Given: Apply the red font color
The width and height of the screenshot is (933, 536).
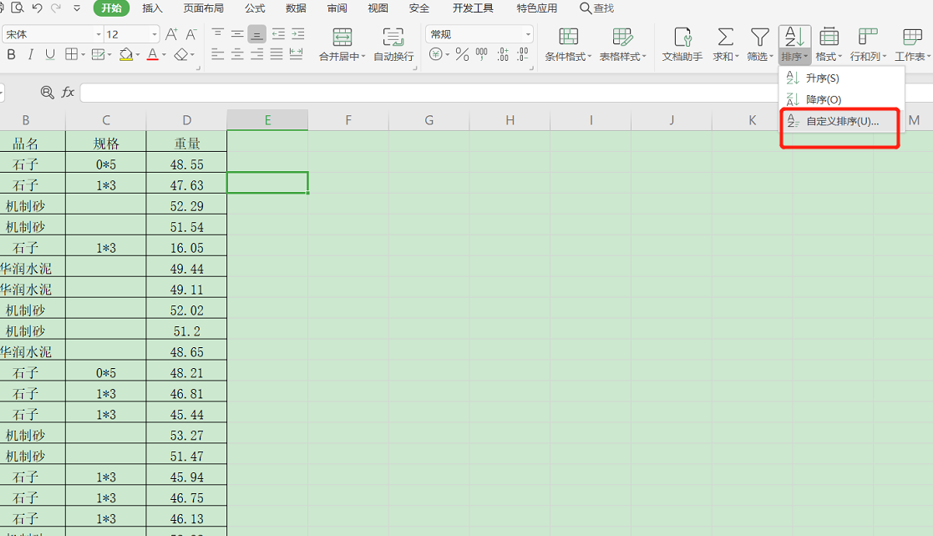Looking at the screenshot, I should click(152, 55).
